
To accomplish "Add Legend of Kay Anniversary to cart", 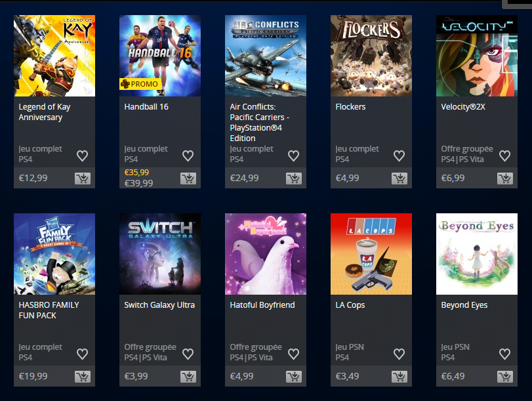I will [x=83, y=179].
